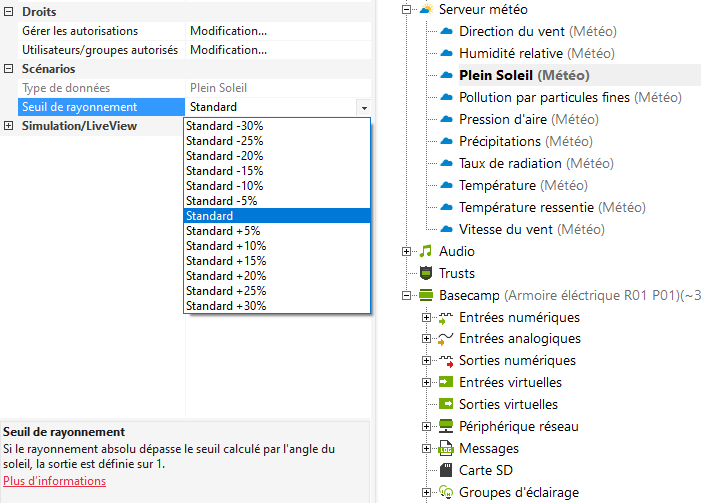Click the Serveur météo weather icon
701x503 pixels.
[426, 10]
